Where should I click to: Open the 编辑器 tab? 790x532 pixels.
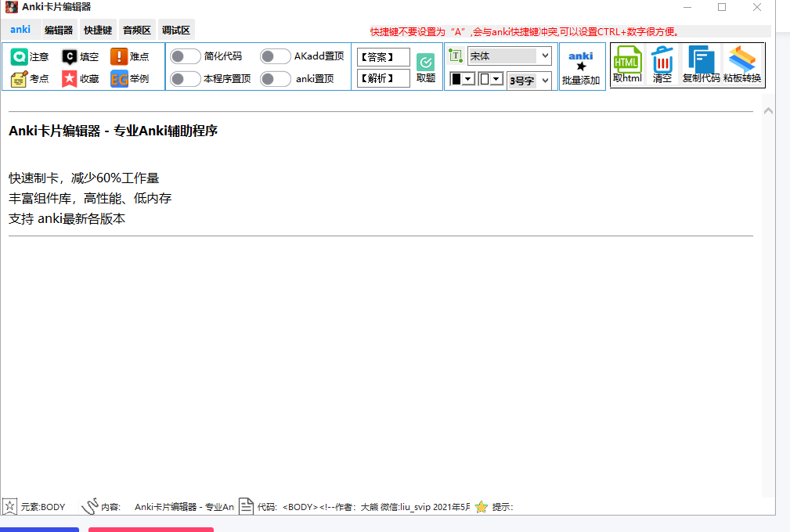[59, 31]
